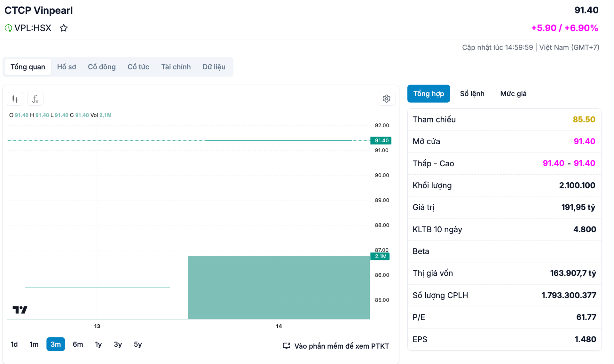The width and height of the screenshot is (614, 364).
Task: Click the 2.1M volume label on axis
Action: [380, 256]
